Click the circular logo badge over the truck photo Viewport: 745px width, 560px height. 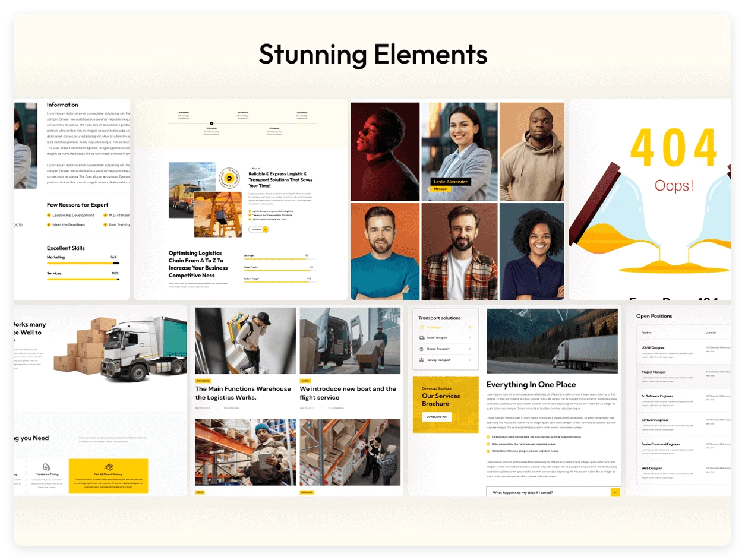[x=229, y=178]
